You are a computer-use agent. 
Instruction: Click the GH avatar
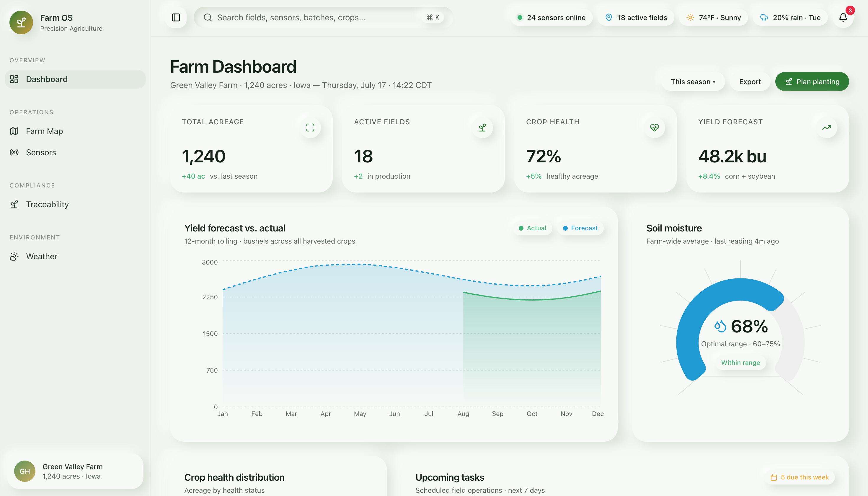coord(25,471)
